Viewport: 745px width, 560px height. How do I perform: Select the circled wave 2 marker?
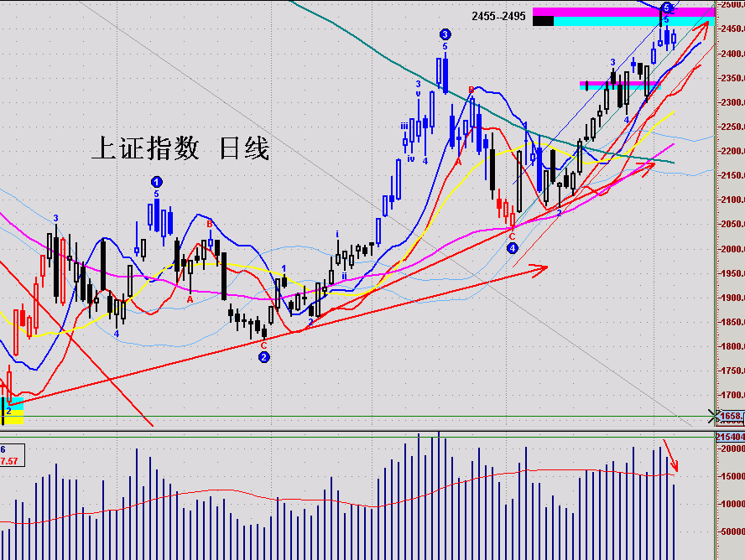264,357
